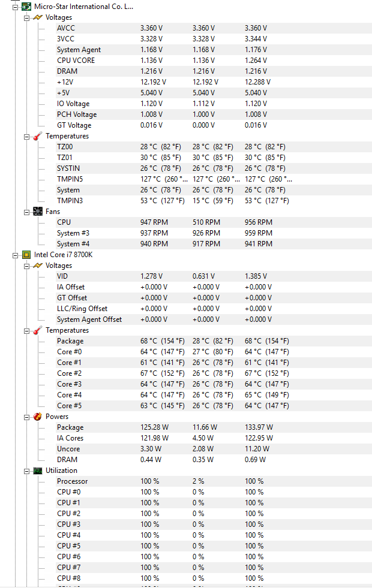The image size is (372, 588).
Task: Select the LLC/Ring Offset row
Action: (214, 309)
